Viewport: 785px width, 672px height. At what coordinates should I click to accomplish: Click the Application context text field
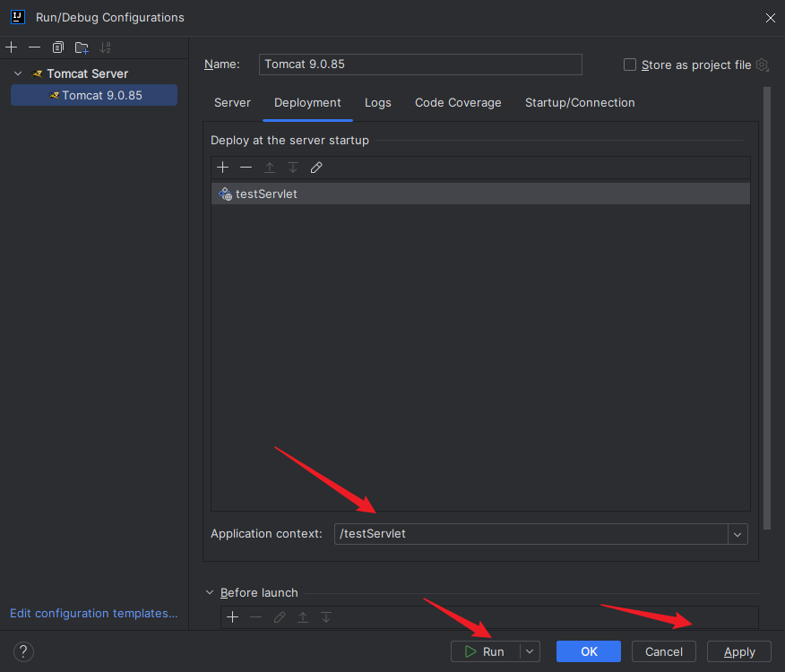tap(531, 534)
